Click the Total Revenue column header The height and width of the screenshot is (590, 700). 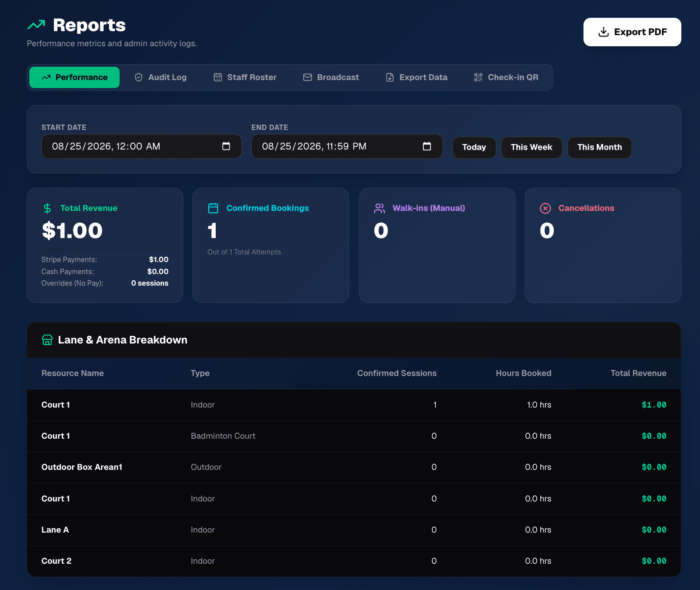[638, 373]
